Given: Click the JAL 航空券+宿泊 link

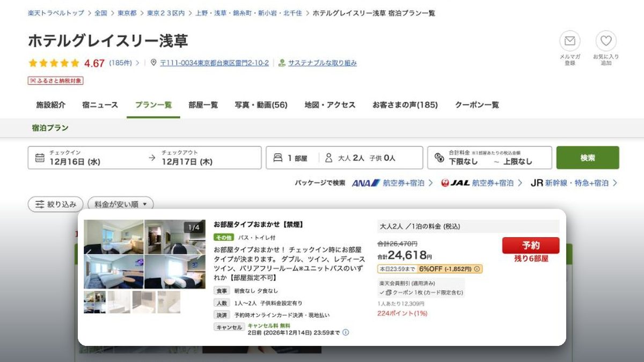Looking at the screenshot, I should [493, 183].
